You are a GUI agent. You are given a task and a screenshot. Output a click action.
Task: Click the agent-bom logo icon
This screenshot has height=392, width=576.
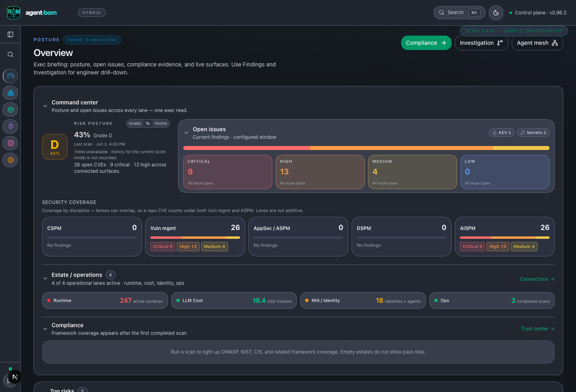[x=14, y=12]
